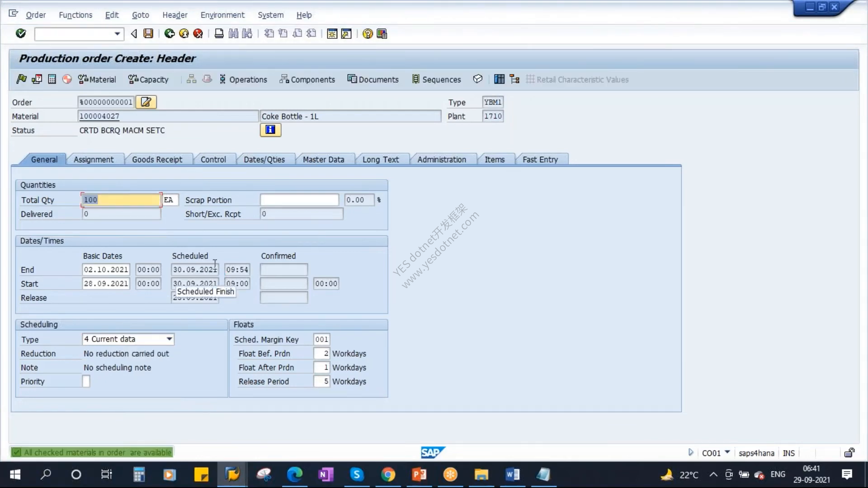Click the blue grid table icon
Image resolution: width=868 pixels, height=488 pixels.
pyautogui.click(x=499, y=79)
